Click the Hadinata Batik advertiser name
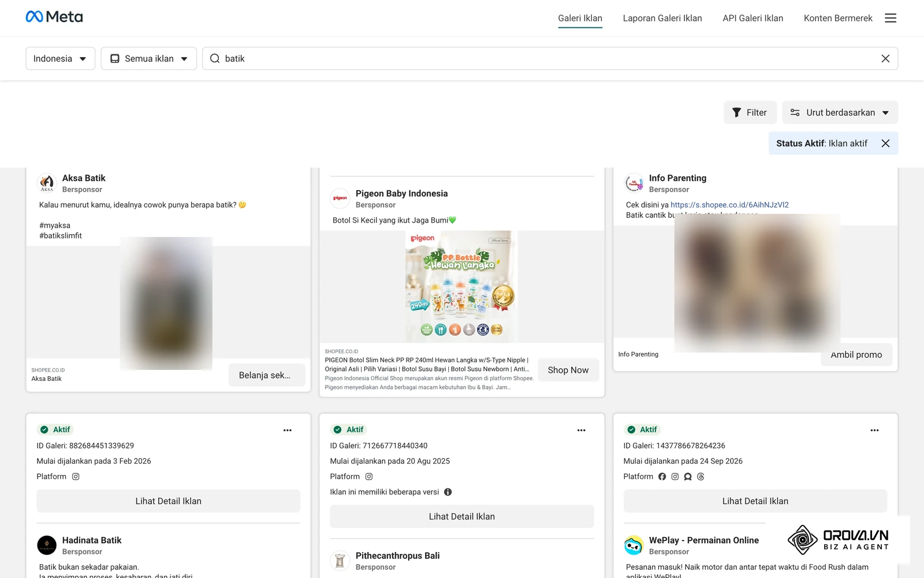924x578 pixels. (x=92, y=540)
